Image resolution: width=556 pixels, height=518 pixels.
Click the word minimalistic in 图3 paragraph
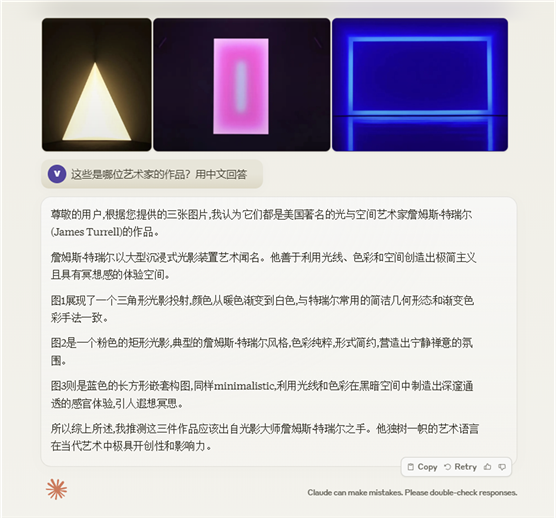[x=245, y=386]
